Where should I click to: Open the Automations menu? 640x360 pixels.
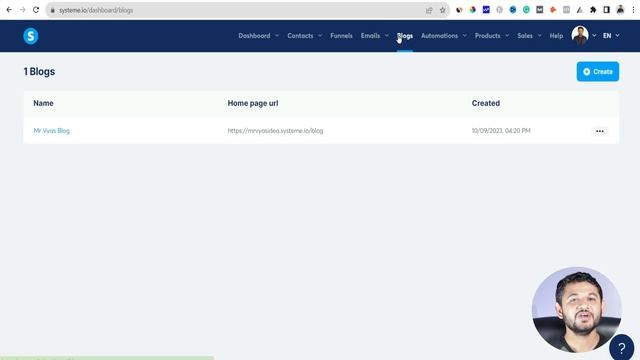(x=439, y=36)
